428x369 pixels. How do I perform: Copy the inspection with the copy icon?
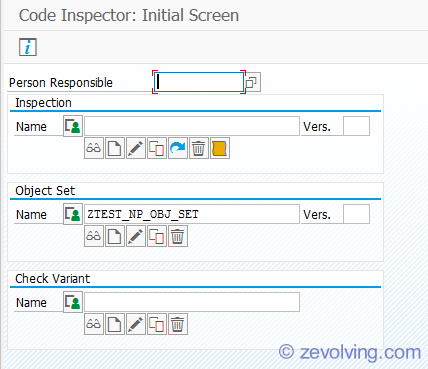tap(157, 148)
